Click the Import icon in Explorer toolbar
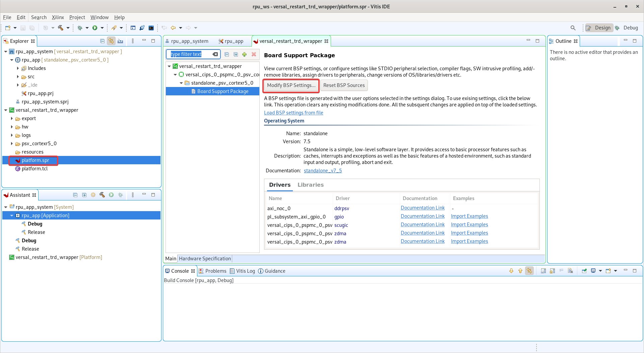The width and height of the screenshot is (644, 353). 120,41
